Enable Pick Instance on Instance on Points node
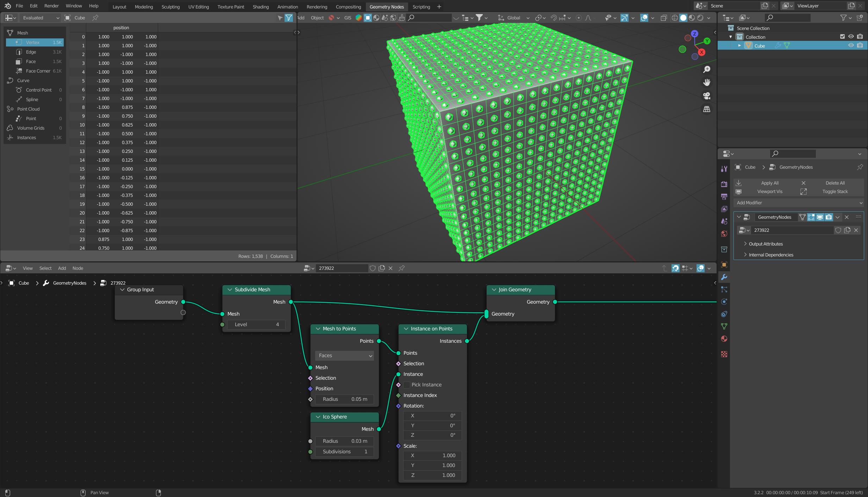Screen dimensions: 868x497 (x=407, y=385)
